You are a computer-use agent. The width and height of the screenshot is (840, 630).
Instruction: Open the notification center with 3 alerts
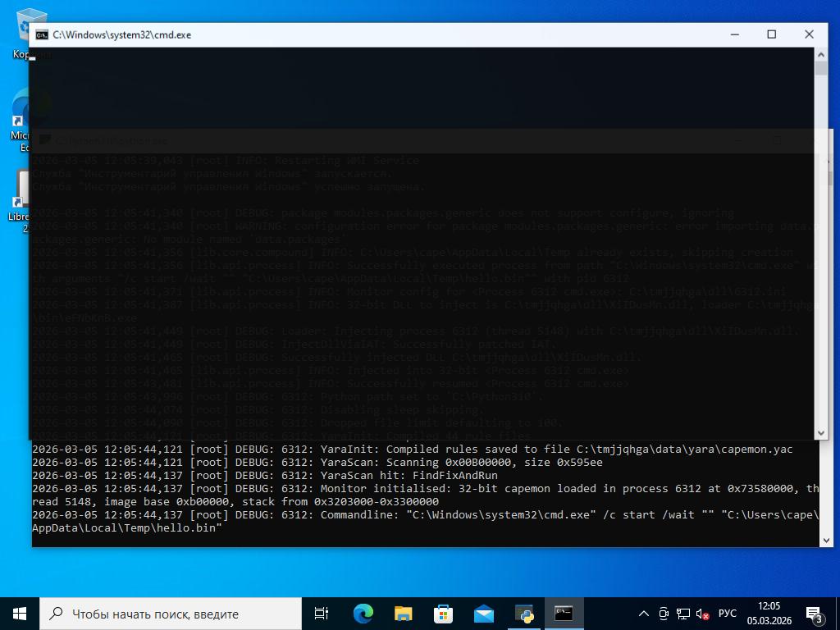pyautogui.click(x=815, y=614)
